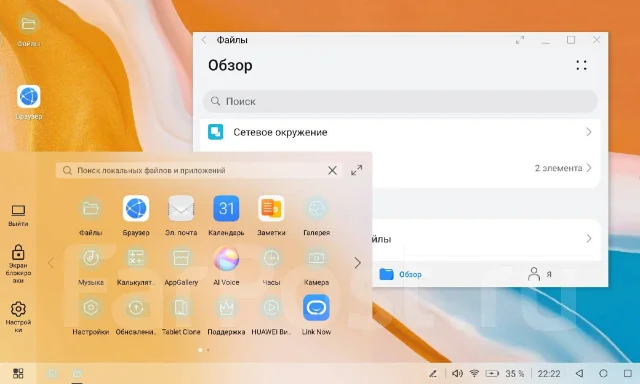Open volume control in taskbar
Screen dimensions: 640x384
tap(457, 373)
